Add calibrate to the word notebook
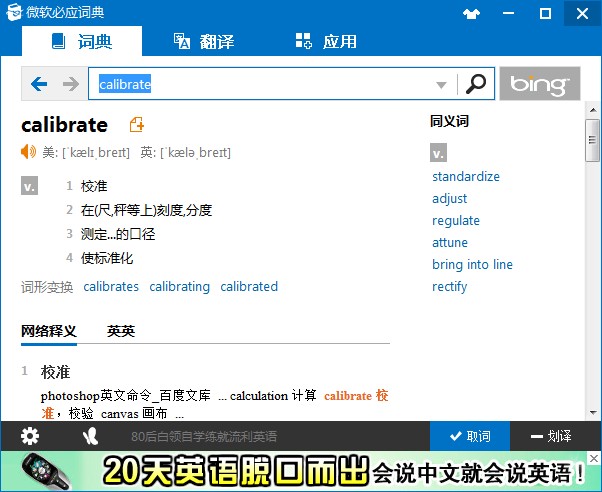602x492 pixels. click(x=137, y=125)
